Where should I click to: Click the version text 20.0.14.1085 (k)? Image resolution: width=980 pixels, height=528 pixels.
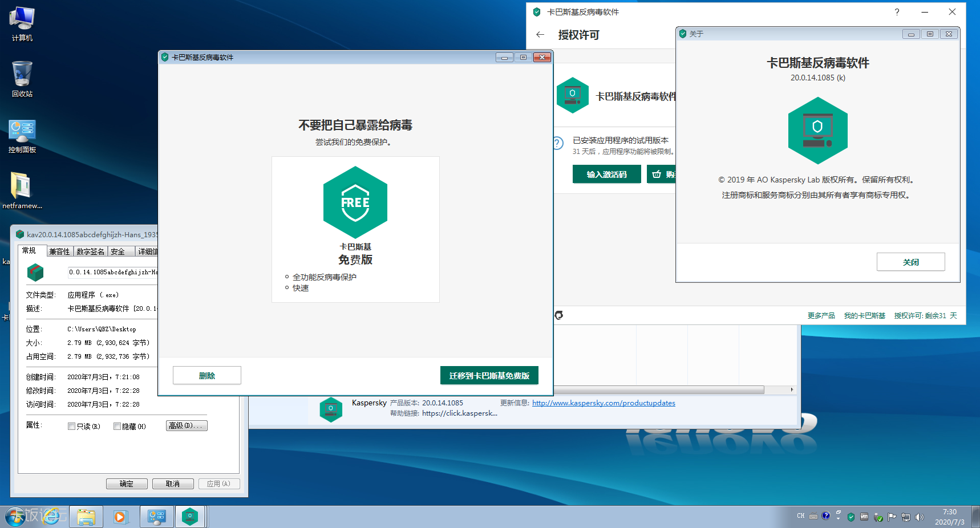click(x=818, y=78)
